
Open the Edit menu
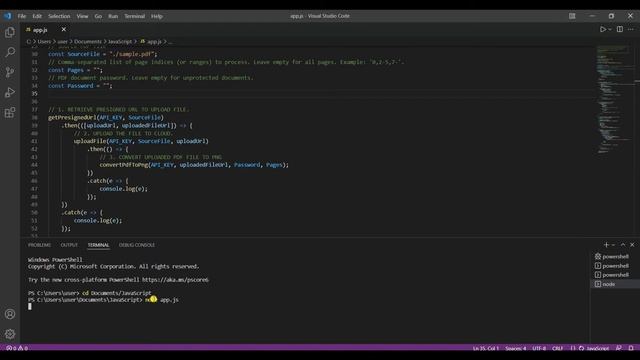click(37, 16)
